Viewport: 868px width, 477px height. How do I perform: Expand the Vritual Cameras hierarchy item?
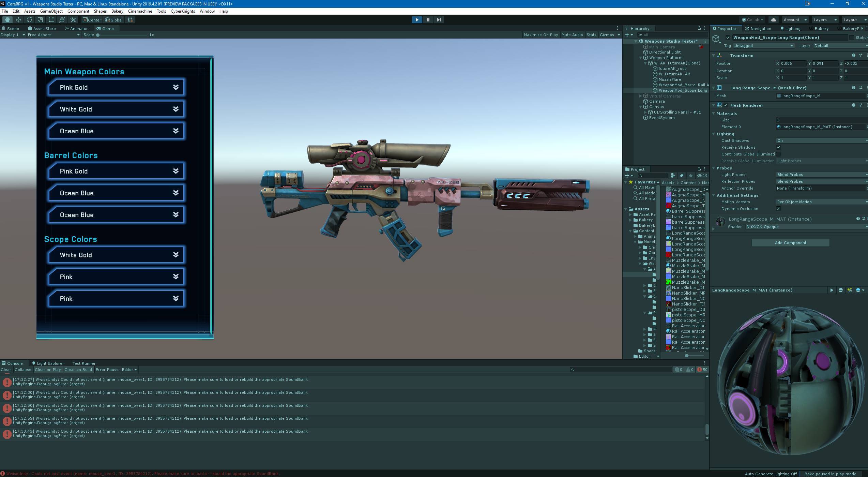coord(641,96)
